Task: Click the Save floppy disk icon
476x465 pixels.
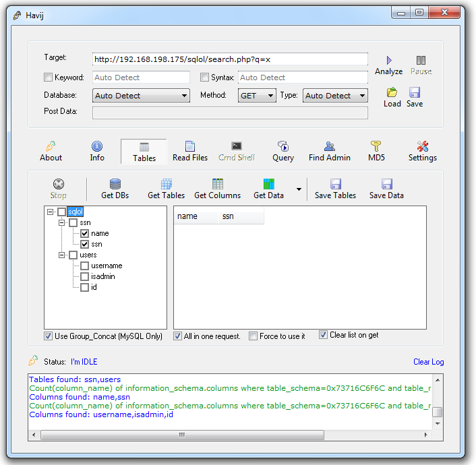Action: coord(415,92)
